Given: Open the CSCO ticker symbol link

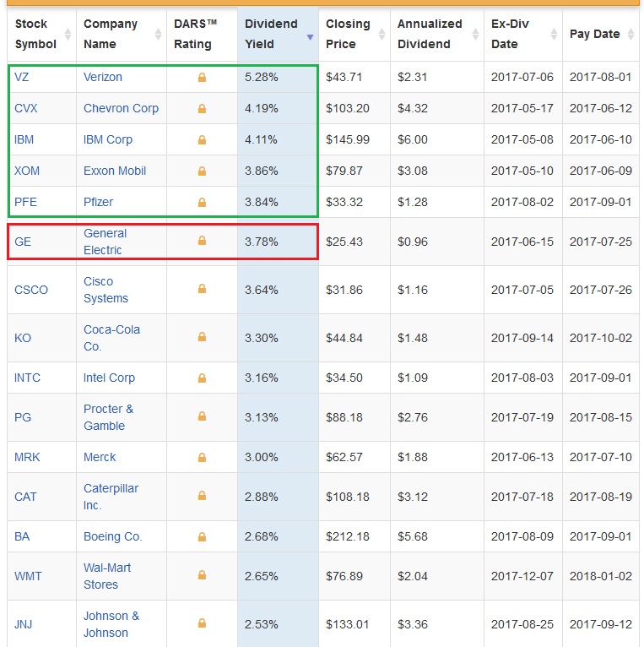Looking at the screenshot, I should pyautogui.click(x=31, y=290).
